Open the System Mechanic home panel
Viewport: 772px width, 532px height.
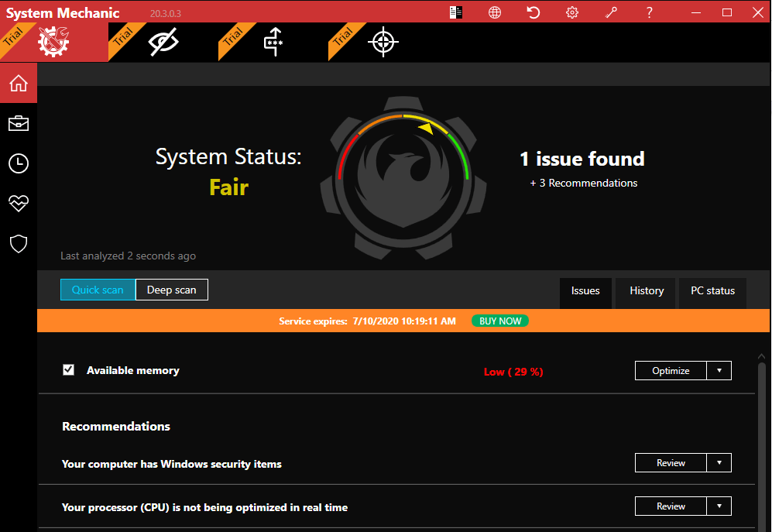click(18, 82)
